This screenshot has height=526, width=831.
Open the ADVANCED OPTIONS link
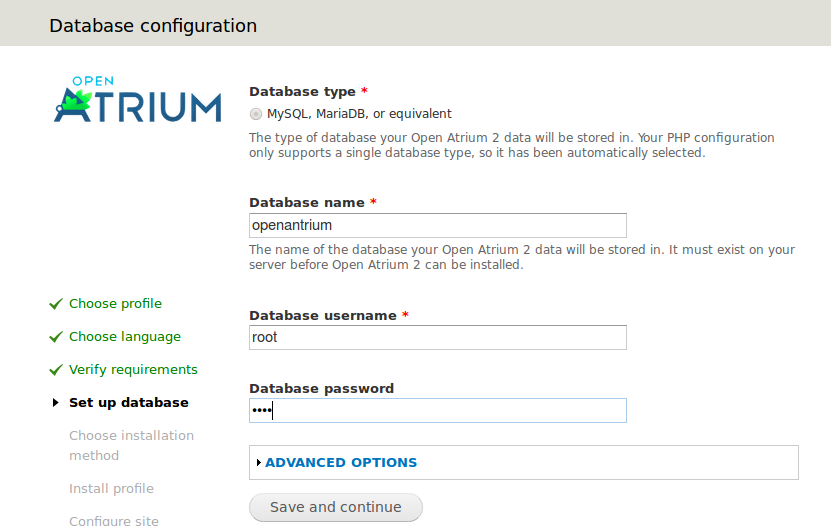[x=341, y=462]
